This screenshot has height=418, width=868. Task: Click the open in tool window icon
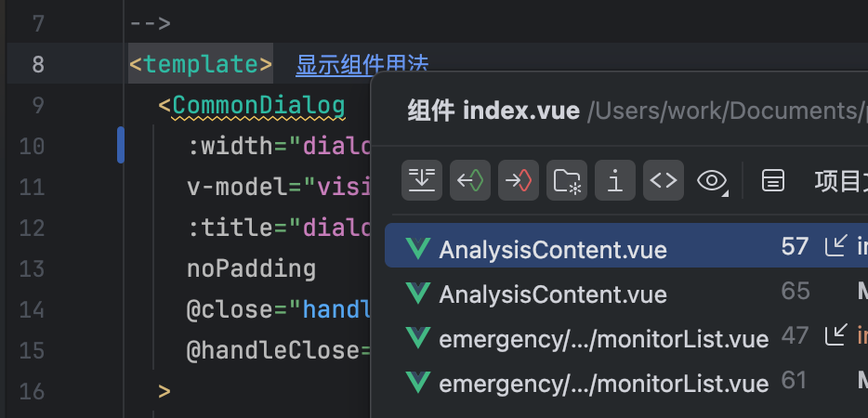click(772, 180)
